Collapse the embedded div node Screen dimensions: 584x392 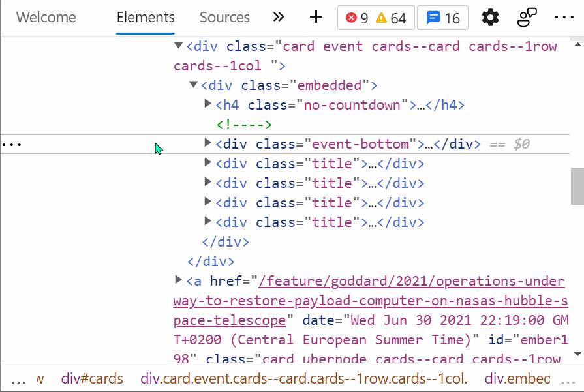(193, 85)
